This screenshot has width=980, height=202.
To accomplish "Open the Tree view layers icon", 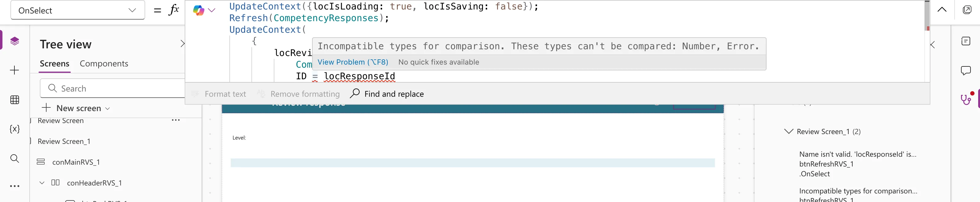I will (x=14, y=41).
